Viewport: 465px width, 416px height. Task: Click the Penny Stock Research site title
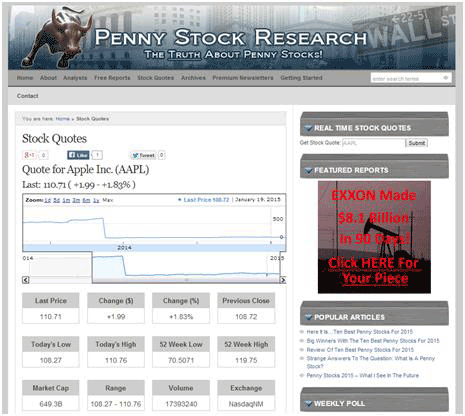pos(231,37)
